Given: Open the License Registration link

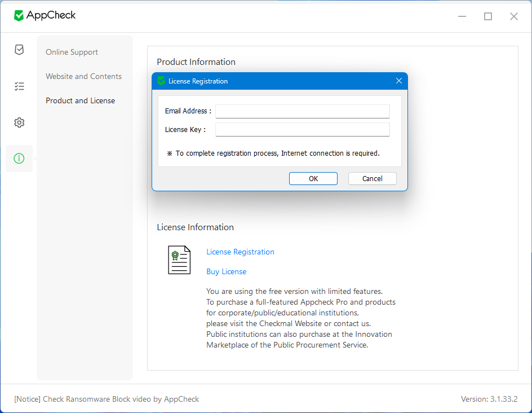Looking at the screenshot, I should point(240,252).
